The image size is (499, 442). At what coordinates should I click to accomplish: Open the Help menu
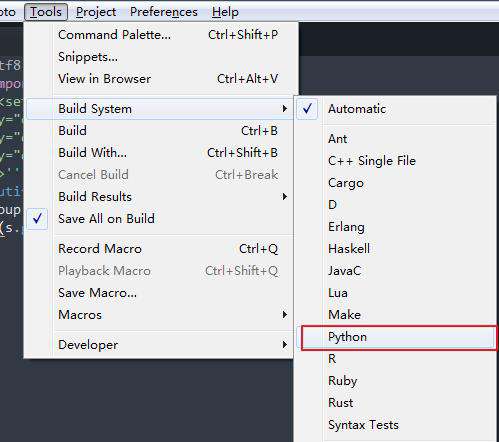click(225, 12)
